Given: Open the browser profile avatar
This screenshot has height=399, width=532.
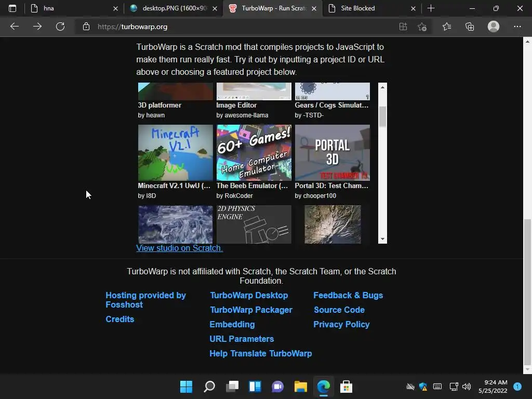Looking at the screenshot, I should coord(494,26).
